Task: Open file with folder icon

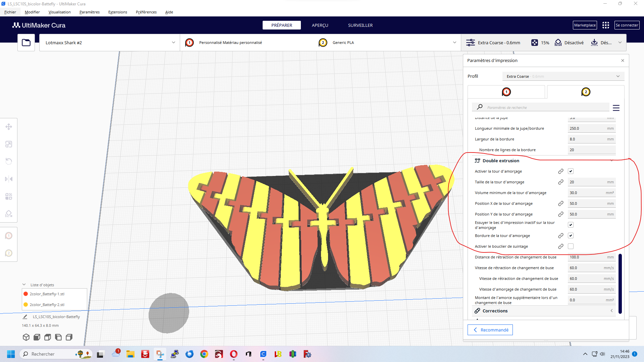Action: [26, 43]
